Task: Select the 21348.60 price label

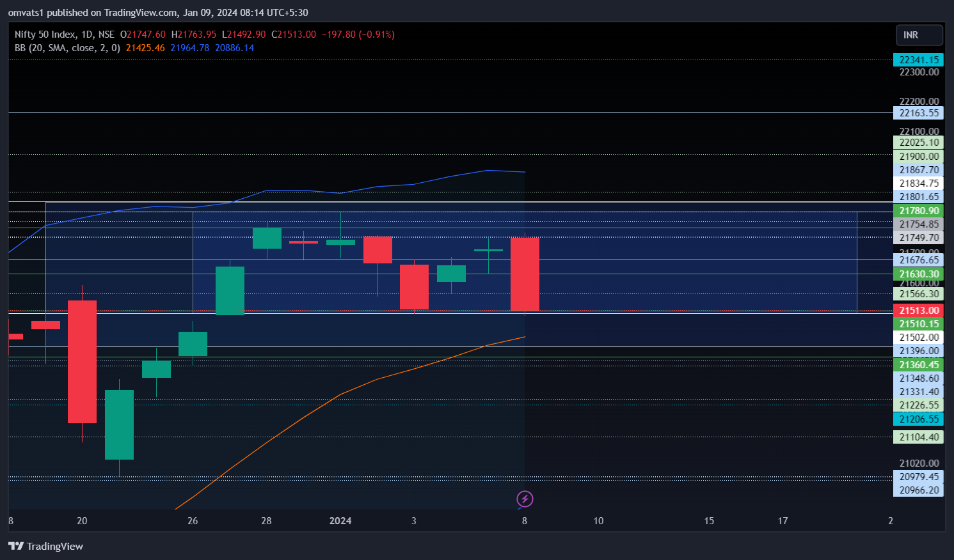Action: coord(918,378)
